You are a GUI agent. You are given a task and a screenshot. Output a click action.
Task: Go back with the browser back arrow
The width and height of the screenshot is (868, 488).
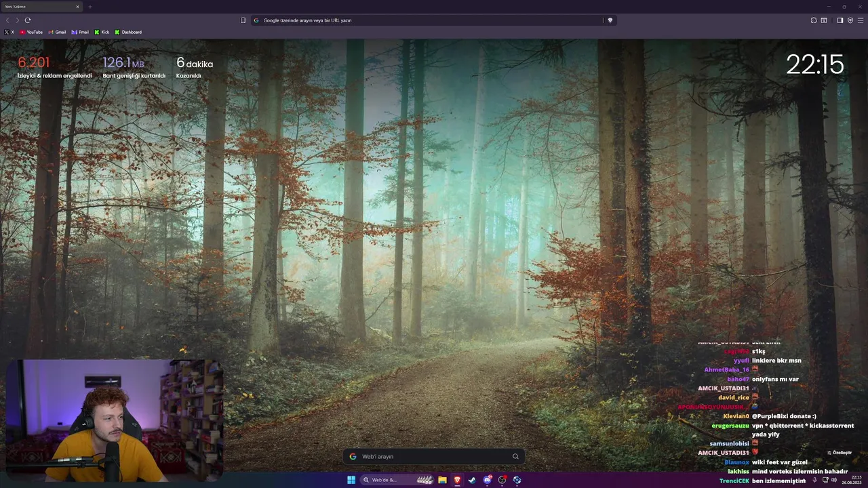(7, 20)
